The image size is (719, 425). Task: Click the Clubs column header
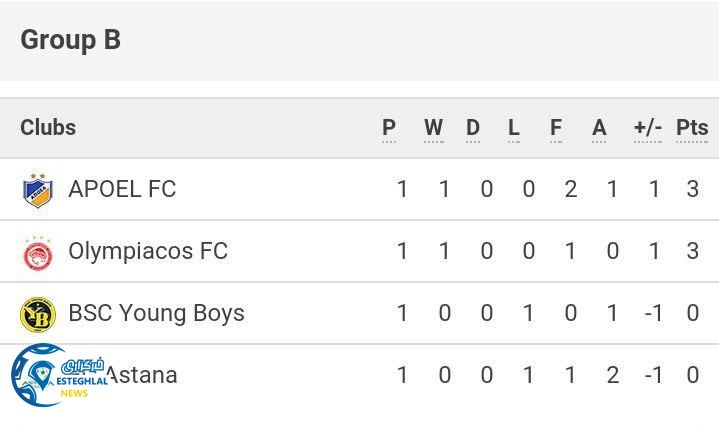(x=48, y=128)
